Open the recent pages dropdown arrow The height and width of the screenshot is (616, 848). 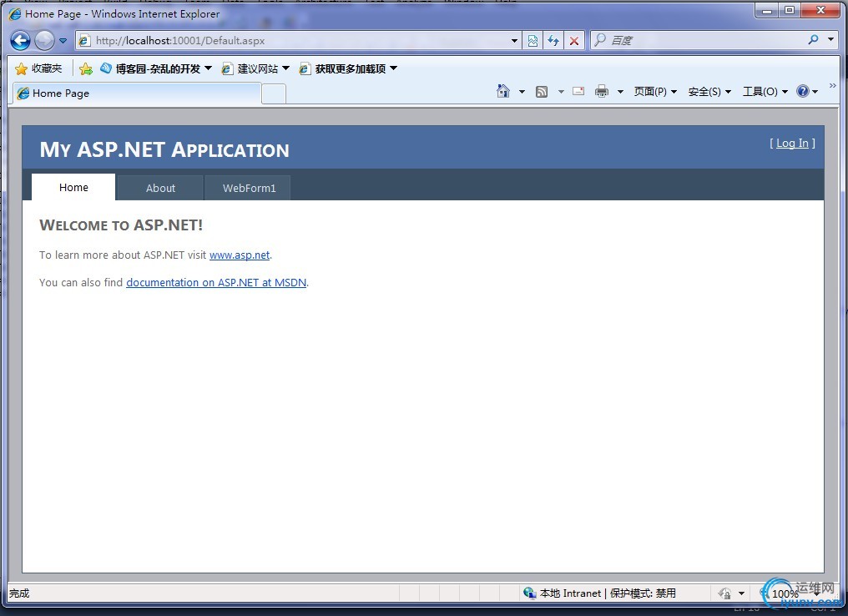coord(63,41)
